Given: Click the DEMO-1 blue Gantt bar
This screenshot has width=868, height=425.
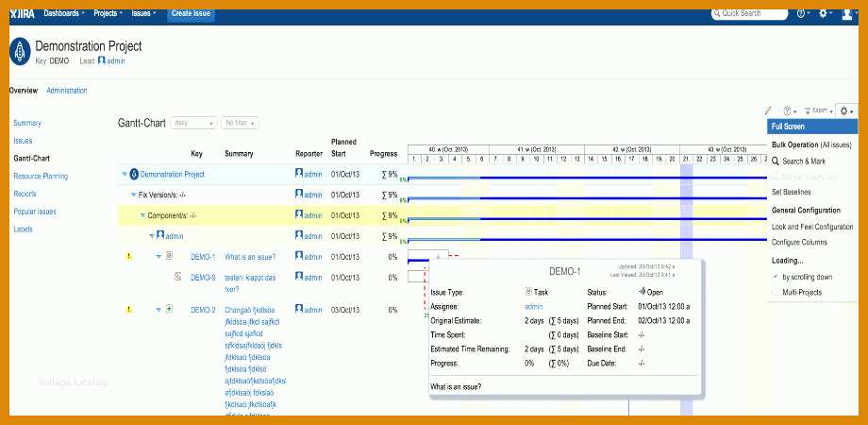Looking at the screenshot, I should pos(419,261).
